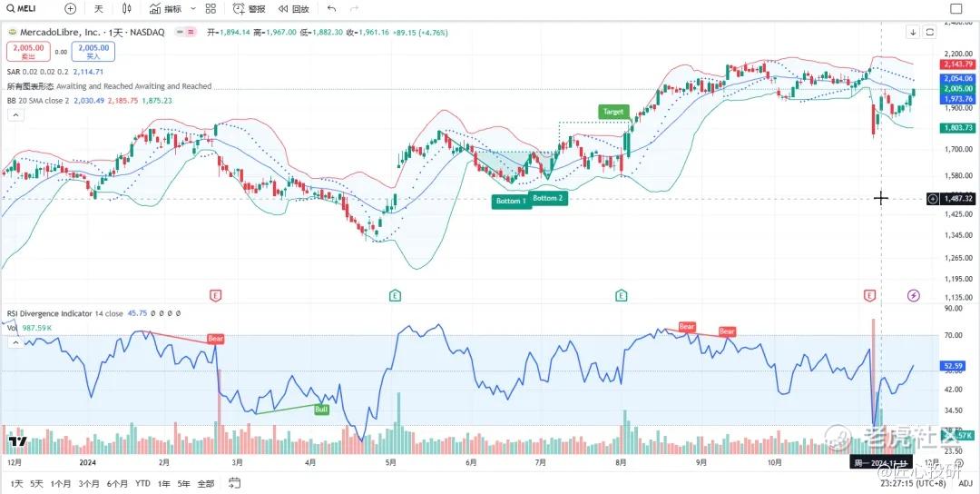Click the blue 2,054.06 price label

click(x=957, y=78)
